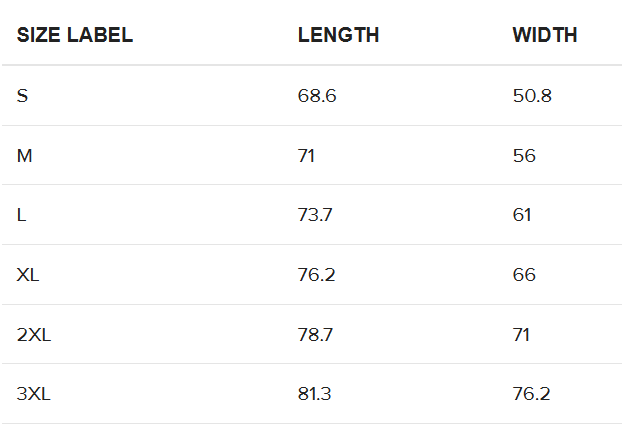
Task: Select the M size label cell
Action: pos(24,155)
